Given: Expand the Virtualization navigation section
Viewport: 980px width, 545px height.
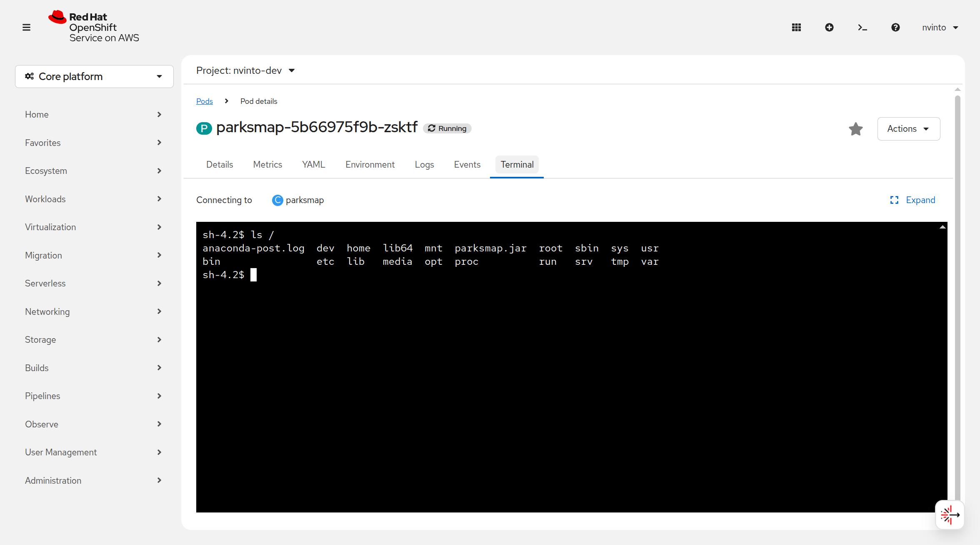Looking at the screenshot, I should (94, 227).
